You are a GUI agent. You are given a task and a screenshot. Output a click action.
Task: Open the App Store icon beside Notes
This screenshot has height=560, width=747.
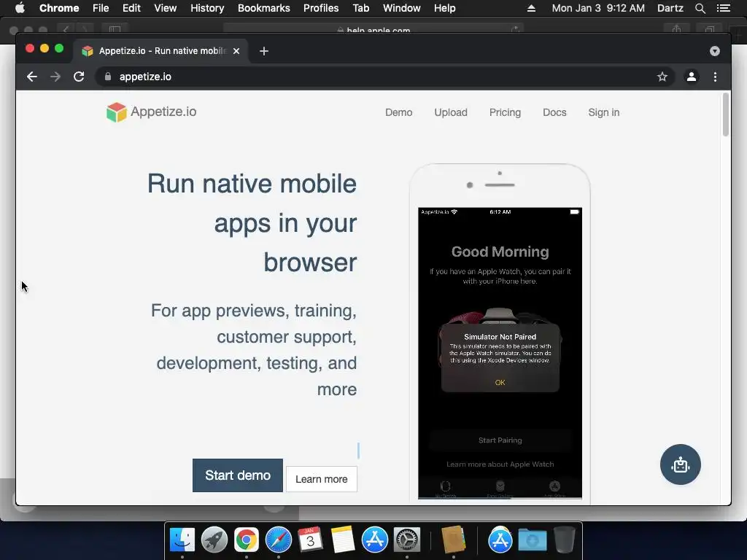click(374, 540)
